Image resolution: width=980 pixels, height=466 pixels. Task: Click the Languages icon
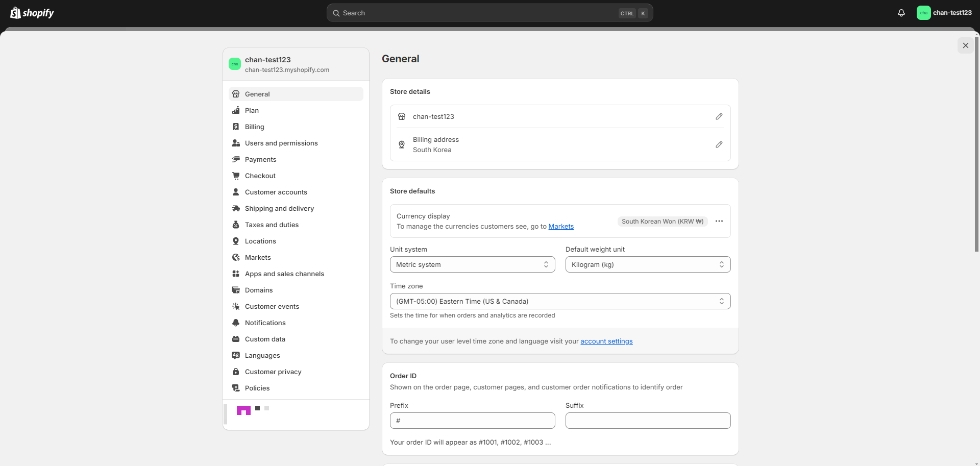[236, 355]
